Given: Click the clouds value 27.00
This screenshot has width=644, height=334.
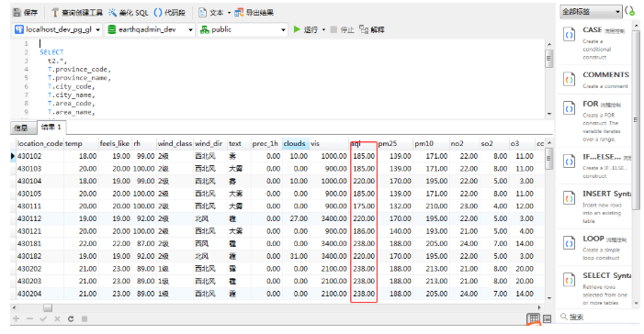Looking at the screenshot, I should point(299,218).
